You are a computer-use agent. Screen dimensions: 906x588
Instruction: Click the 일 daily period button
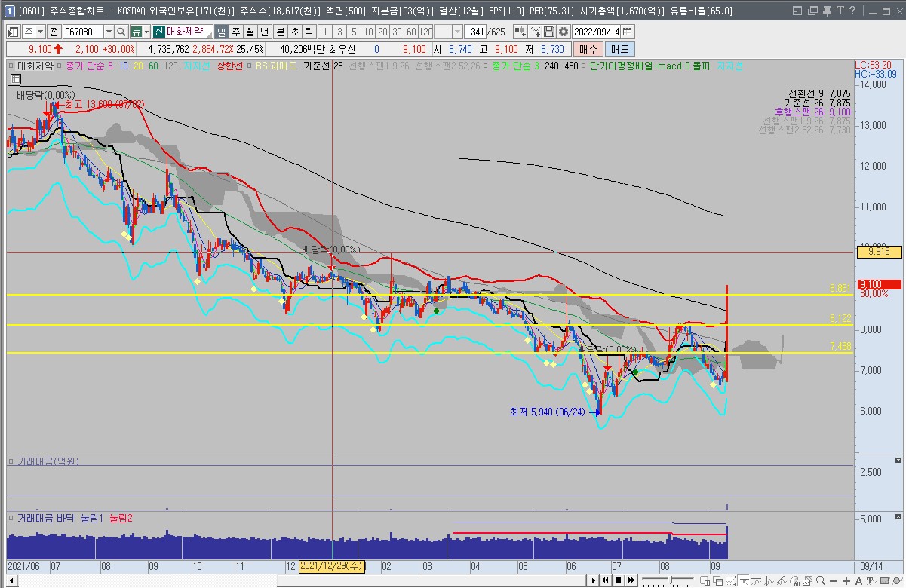click(221, 32)
